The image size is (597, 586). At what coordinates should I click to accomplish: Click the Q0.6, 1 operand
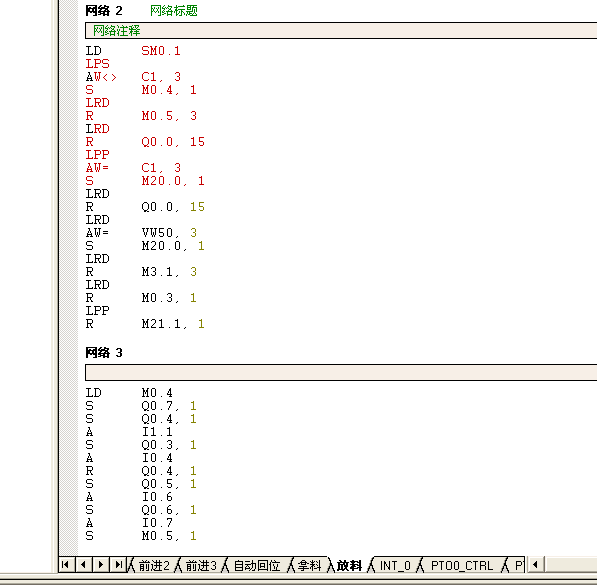169,510
